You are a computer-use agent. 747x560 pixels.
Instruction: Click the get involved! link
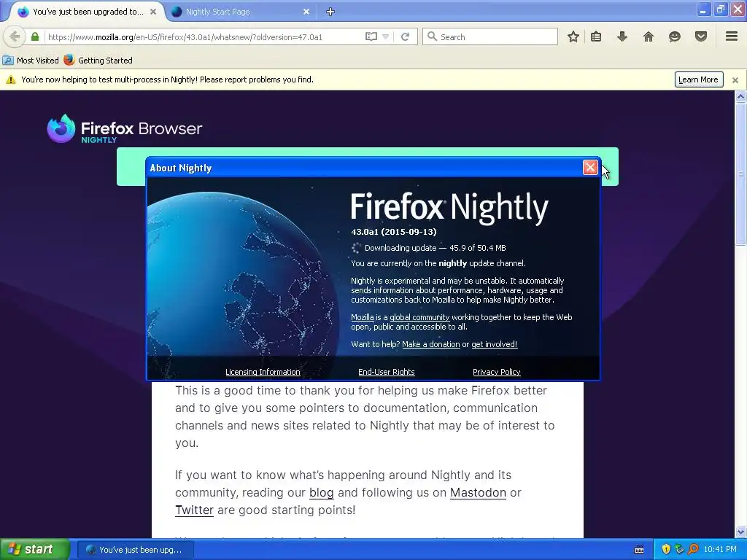[494, 344]
